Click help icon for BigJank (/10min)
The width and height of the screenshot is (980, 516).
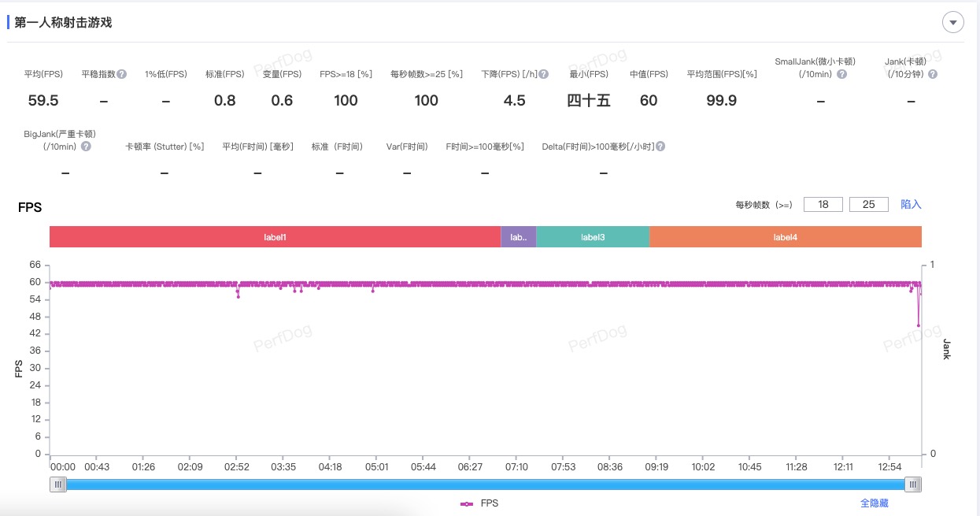pos(86,147)
